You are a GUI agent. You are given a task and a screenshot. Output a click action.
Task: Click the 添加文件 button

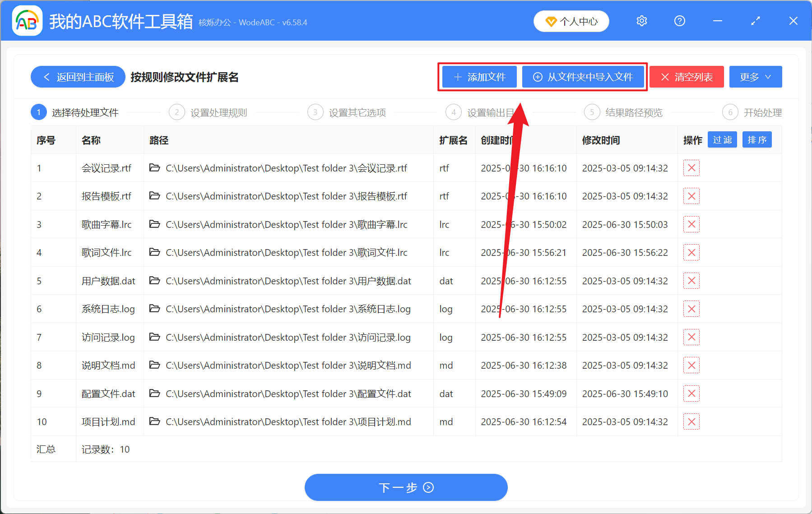tap(479, 77)
